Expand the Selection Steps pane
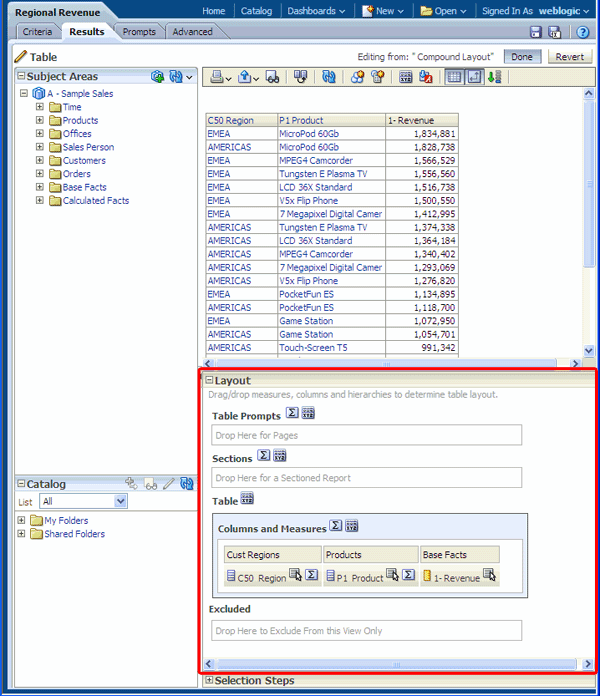Image resolution: width=600 pixels, height=696 pixels. point(209,680)
